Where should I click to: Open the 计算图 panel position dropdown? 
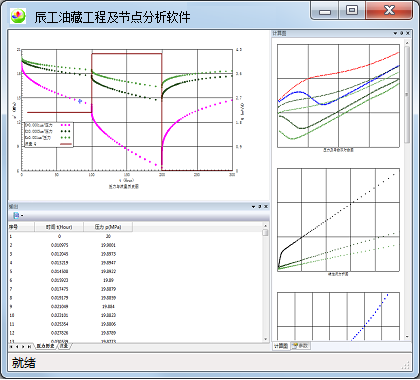(x=395, y=33)
